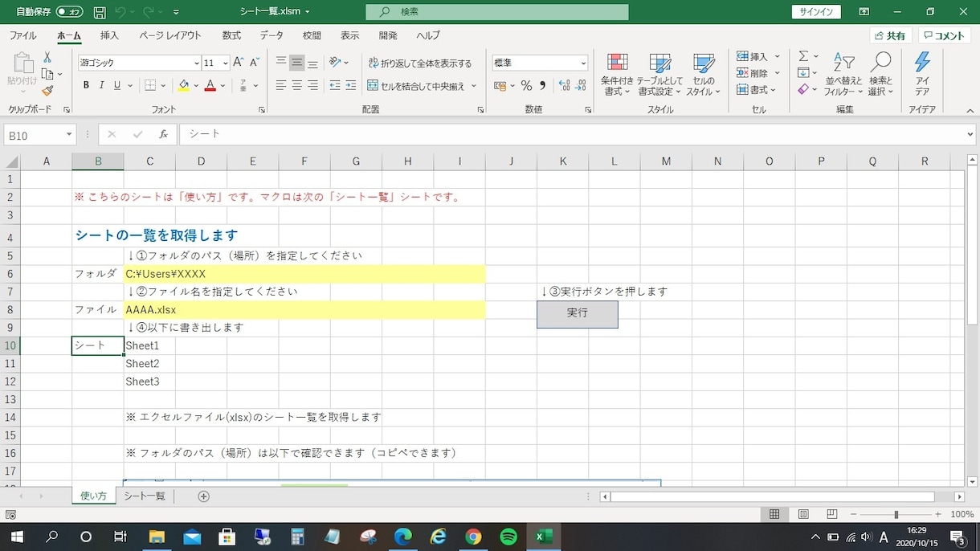Toggle Italic formatting
The width and height of the screenshot is (980, 551).
pyautogui.click(x=102, y=85)
